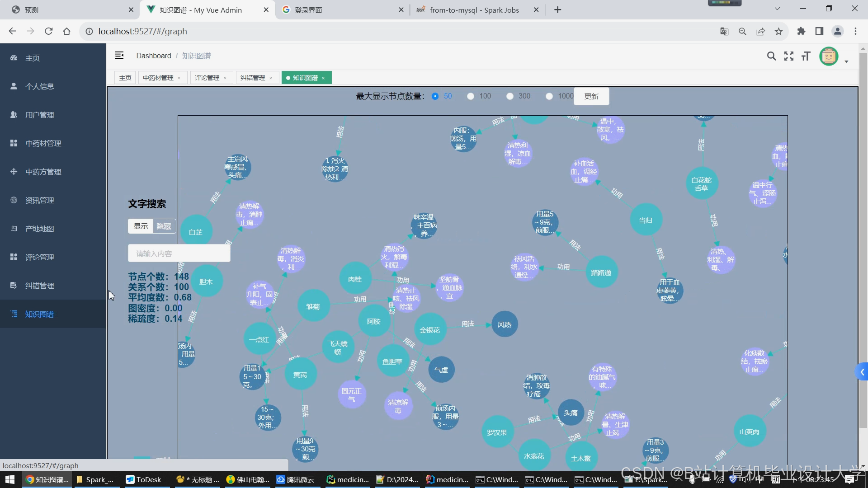Select the 100 nodes radio button
868x488 pixels.
pos(471,96)
